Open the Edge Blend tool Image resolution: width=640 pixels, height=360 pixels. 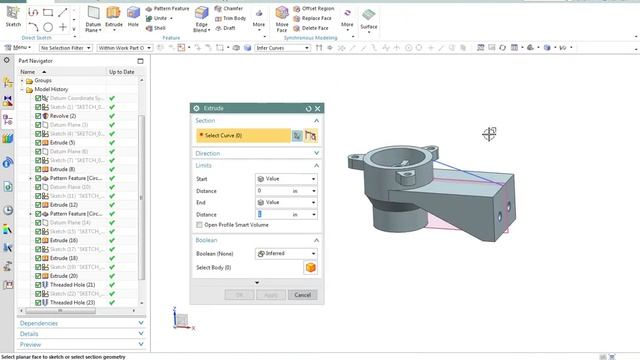tap(202, 19)
